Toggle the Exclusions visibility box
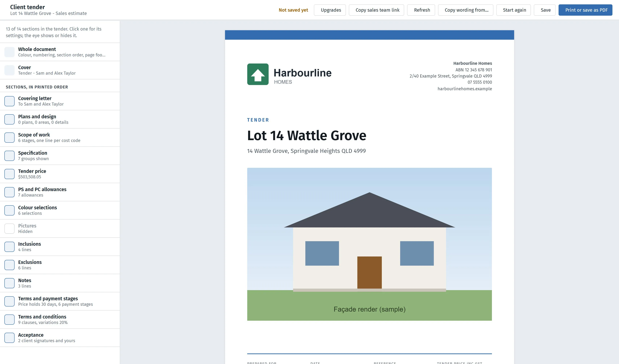 click(x=9, y=265)
